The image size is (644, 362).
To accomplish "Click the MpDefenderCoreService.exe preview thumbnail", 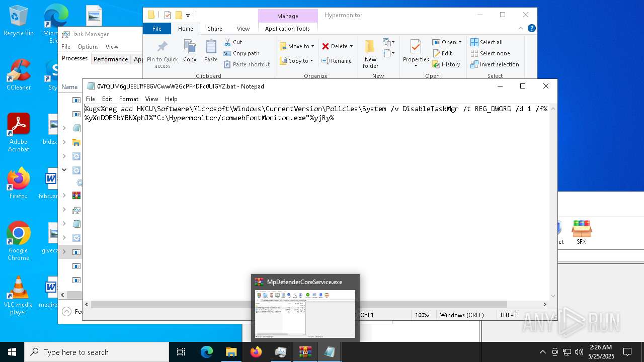I will (x=305, y=314).
